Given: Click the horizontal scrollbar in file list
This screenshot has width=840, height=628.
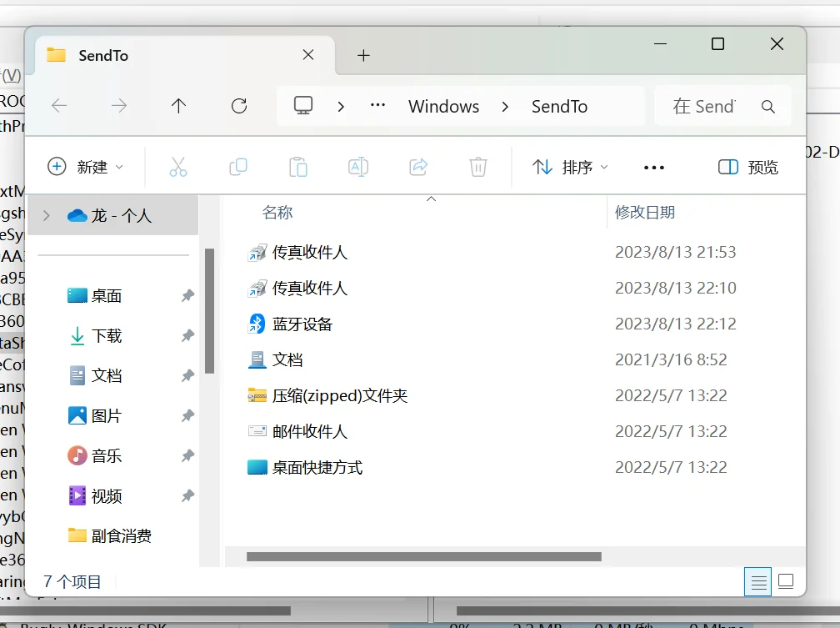Looking at the screenshot, I should [423, 556].
